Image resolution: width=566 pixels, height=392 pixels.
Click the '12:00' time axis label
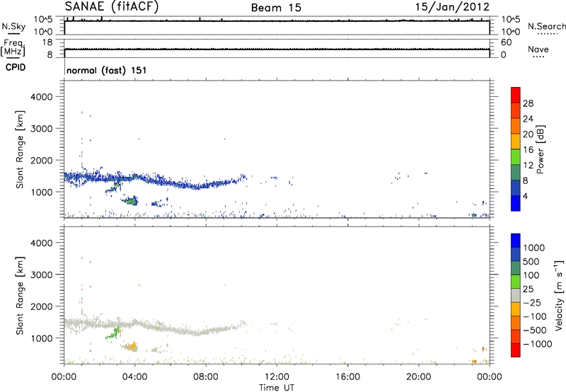(x=277, y=377)
